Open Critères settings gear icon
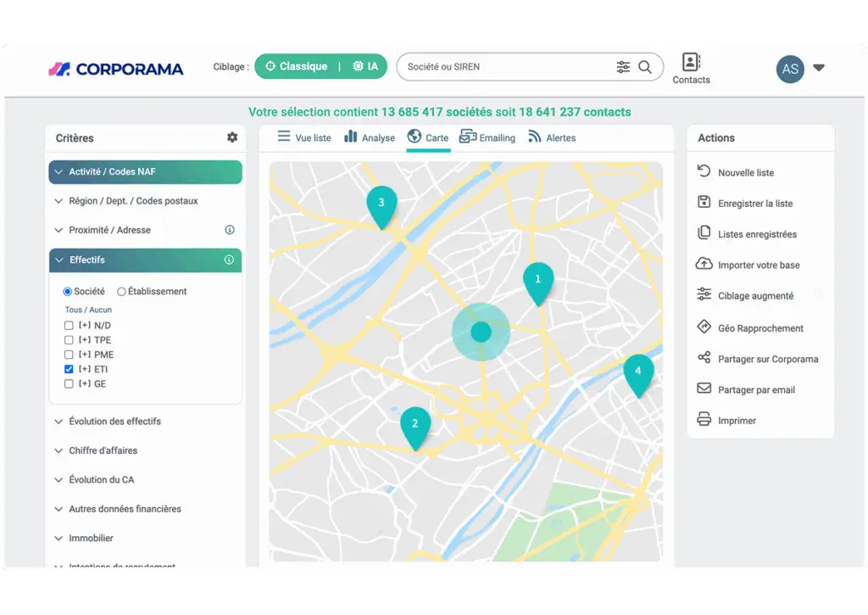 232,137
